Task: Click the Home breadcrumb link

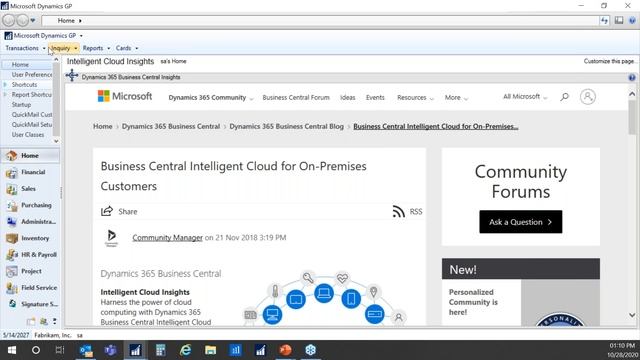Action: click(102, 127)
